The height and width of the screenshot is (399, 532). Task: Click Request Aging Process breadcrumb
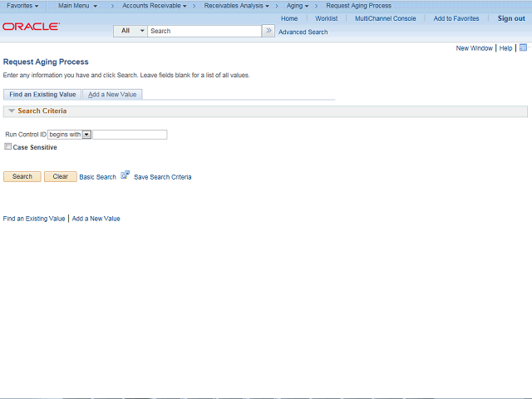coord(358,6)
